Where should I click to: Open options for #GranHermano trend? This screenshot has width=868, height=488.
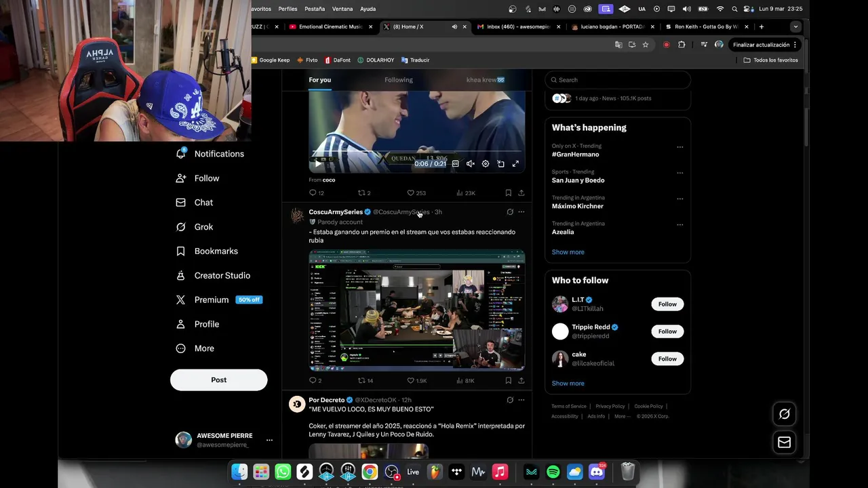tap(679, 147)
